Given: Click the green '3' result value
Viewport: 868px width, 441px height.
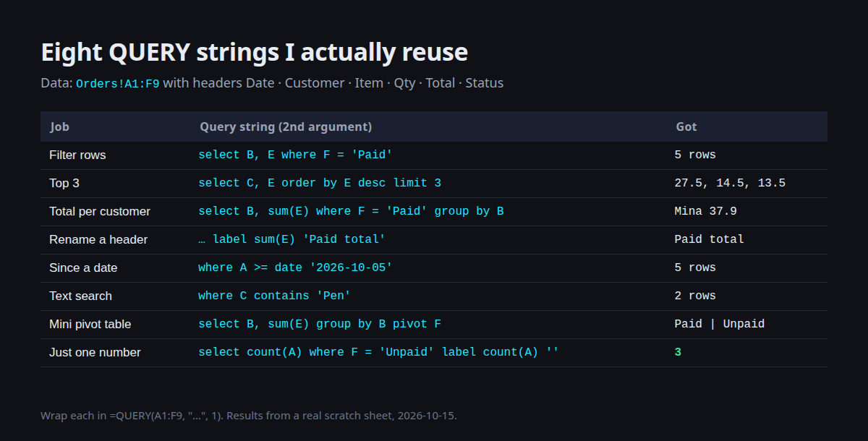Looking at the screenshot, I should coord(678,352).
